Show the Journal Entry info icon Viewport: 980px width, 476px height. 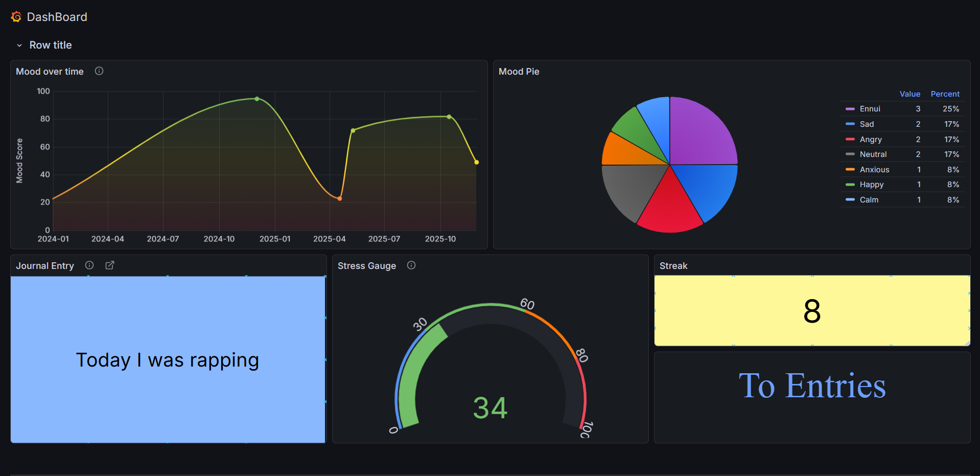point(89,265)
